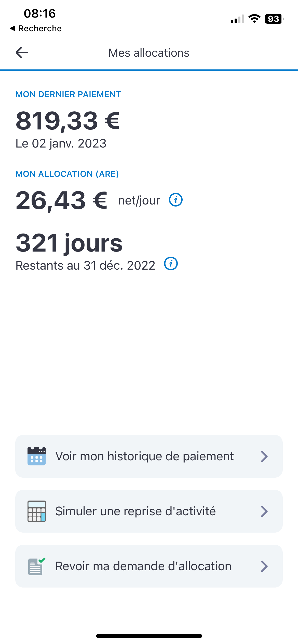
Task: Expand chevron on the reprise d'activité row
Action: (x=264, y=511)
